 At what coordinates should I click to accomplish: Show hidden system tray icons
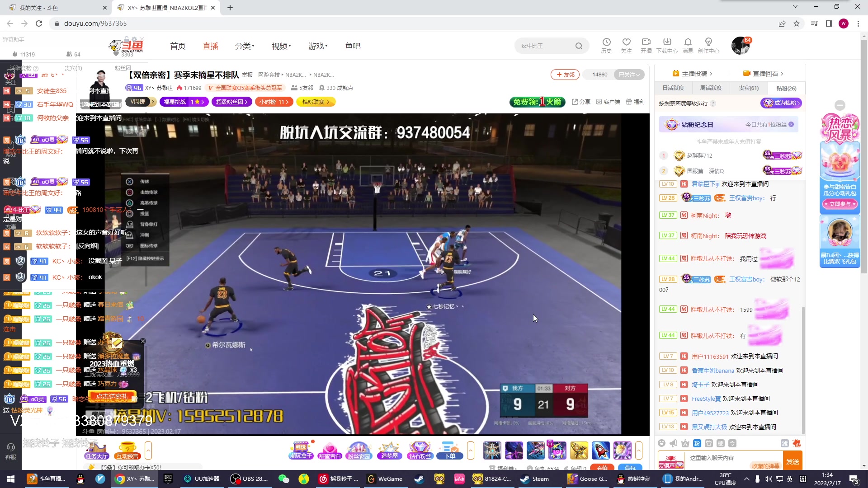point(746,479)
